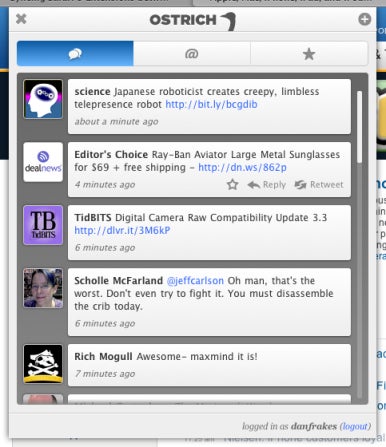Open the dn.ws/862p link
The height and width of the screenshot is (447, 386).
coord(242,167)
